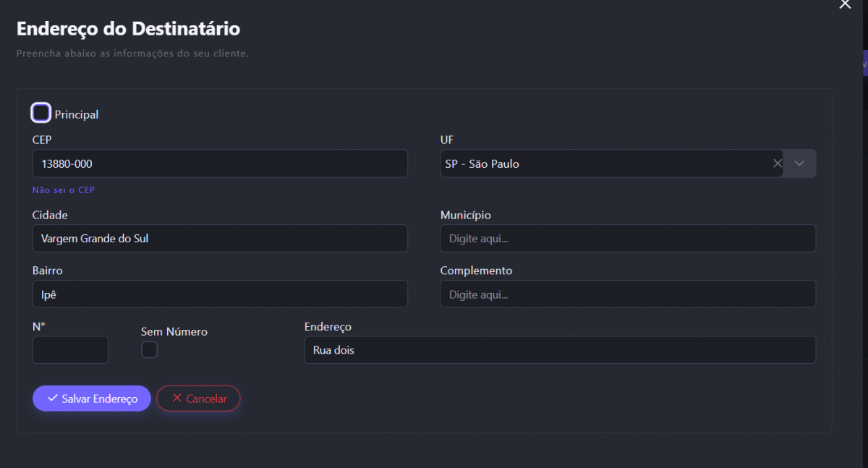The image size is (868, 468).
Task: Hit the red Cancelar button
Action: [198, 399]
